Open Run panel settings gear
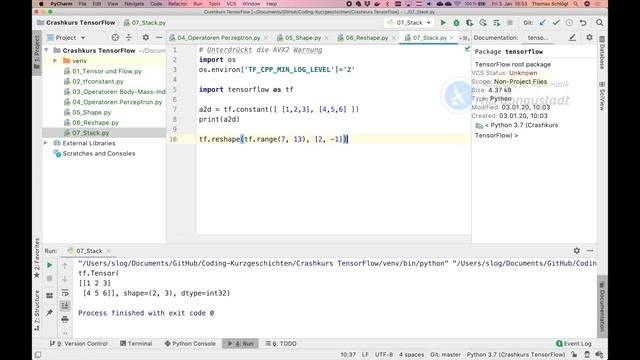 576,251
